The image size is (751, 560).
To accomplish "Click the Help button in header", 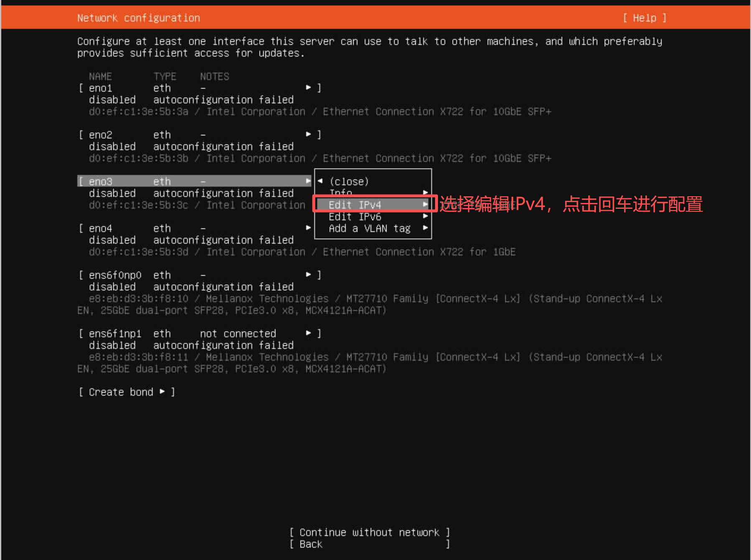I will [x=644, y=18].
